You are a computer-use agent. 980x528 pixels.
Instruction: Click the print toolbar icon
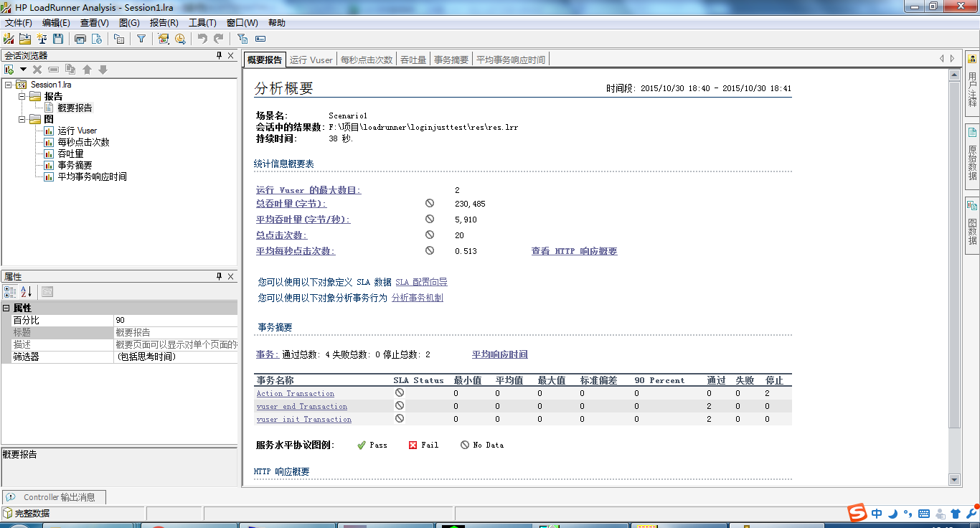click(80, 39)
